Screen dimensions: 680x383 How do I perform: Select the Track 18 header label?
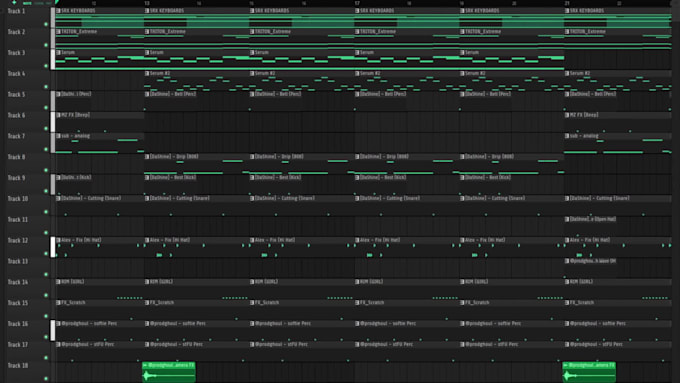pyautogui.click(x=17, y=365)
